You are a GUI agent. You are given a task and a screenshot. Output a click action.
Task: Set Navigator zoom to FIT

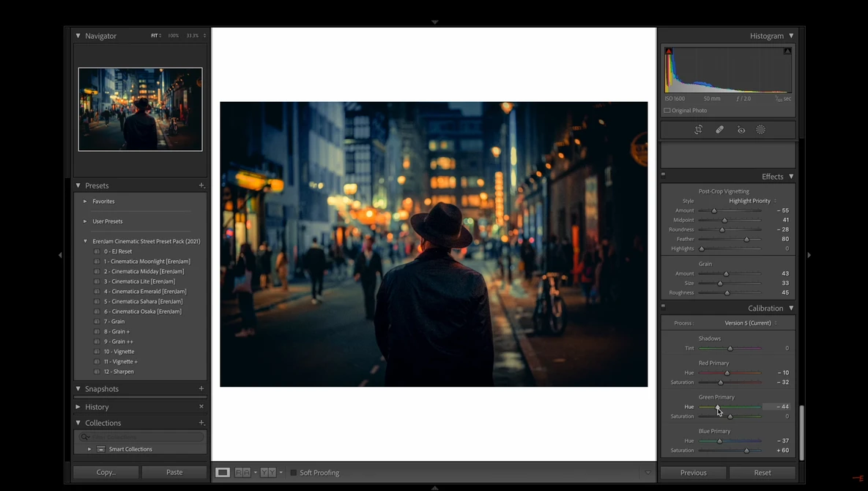click(155, 35)
